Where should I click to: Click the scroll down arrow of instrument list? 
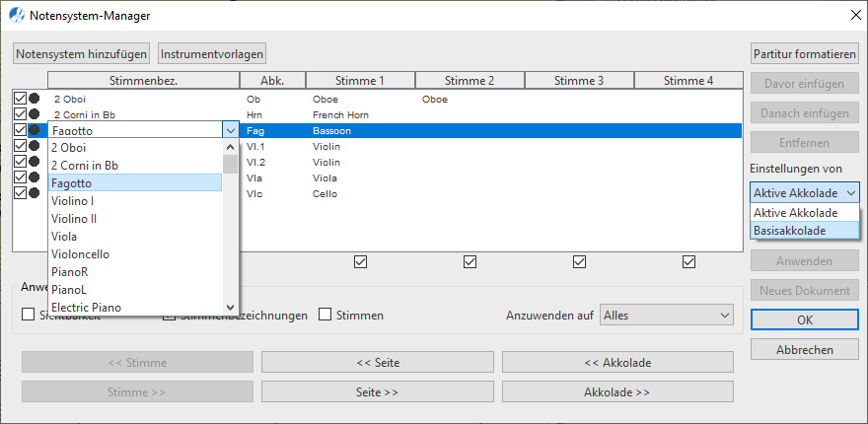(230, 307)
